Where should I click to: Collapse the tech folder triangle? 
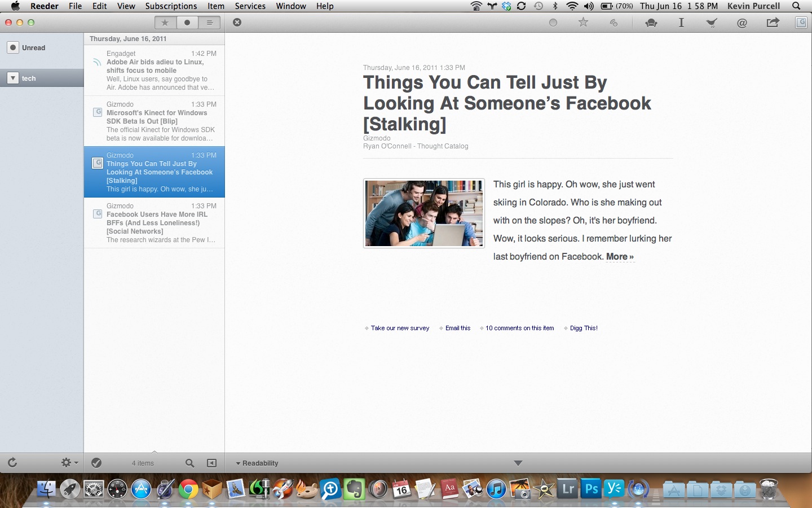pyautogui.click(x=13, y=78)
